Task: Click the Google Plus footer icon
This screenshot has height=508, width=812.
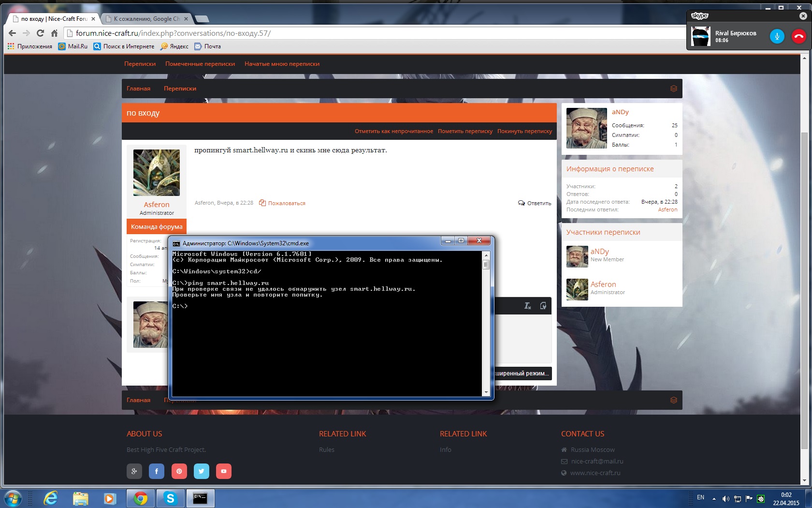Action: click(134, 471)
